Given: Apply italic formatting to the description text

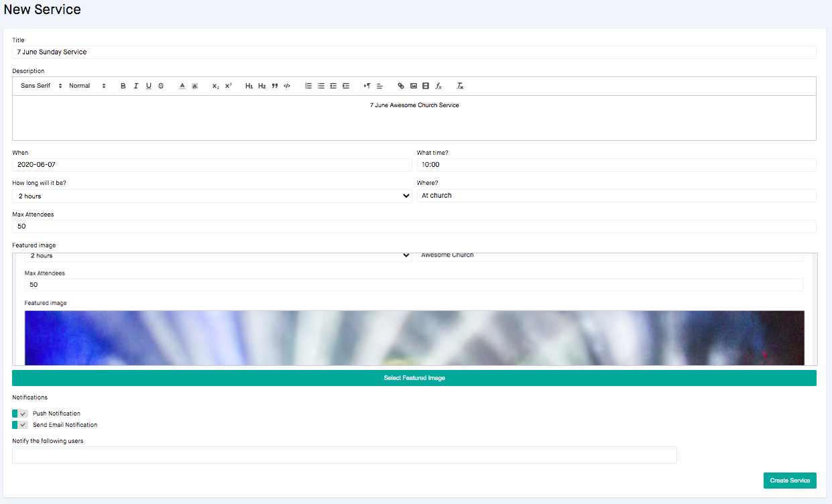Looking at the screenshot, I should tap(135, 85).
